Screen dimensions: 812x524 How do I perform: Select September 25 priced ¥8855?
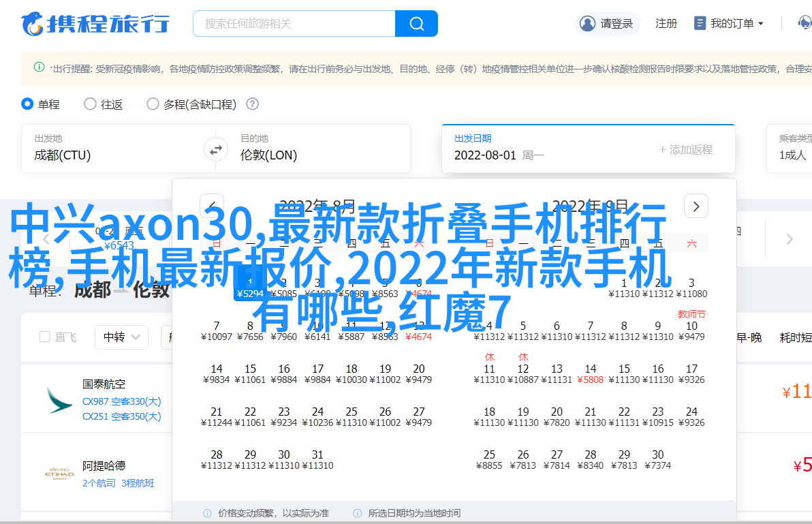pos(489,460)
